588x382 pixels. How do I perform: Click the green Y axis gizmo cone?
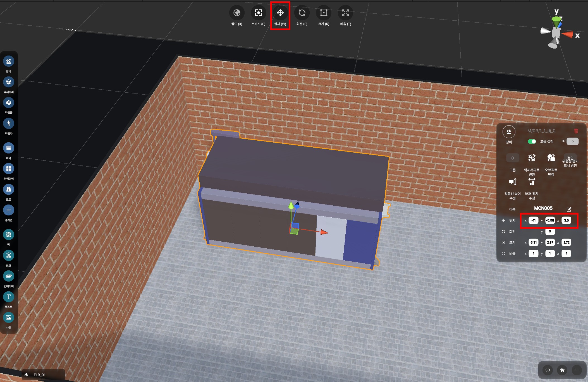pyautogui.click(x=291, y=205)
